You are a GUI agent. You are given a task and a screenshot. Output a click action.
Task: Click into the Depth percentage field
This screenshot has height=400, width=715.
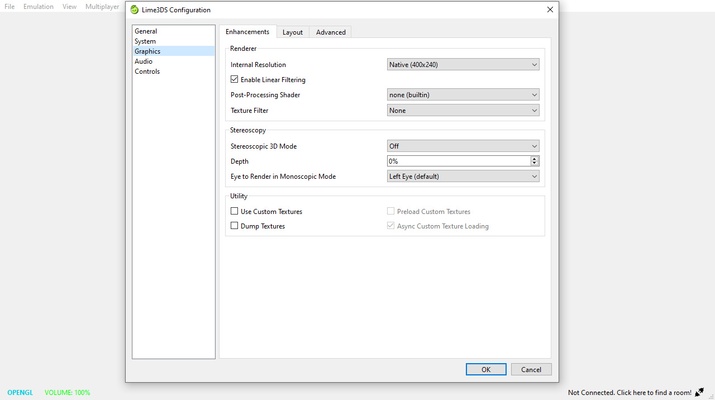(x=458, y=161)
